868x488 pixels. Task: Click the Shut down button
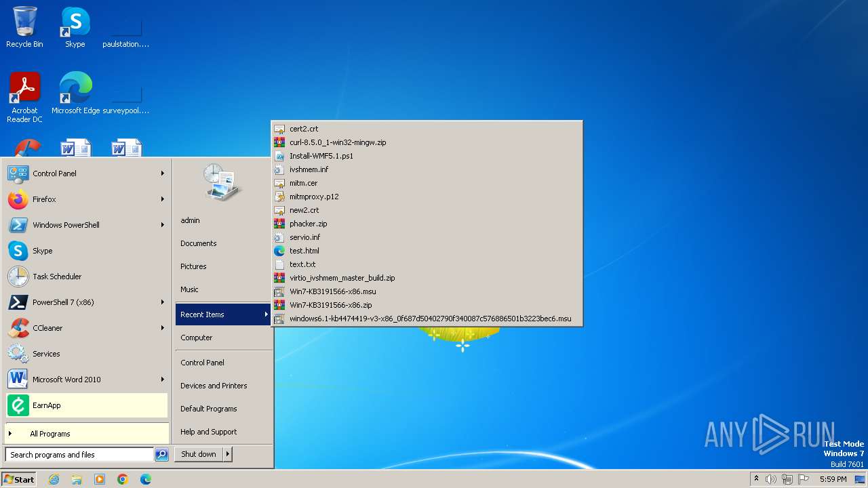(199, 454)
